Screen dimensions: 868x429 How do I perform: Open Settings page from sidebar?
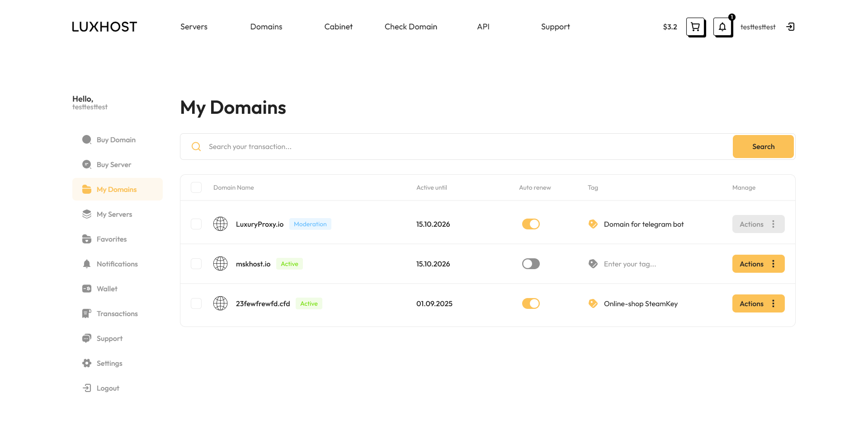pos(118,364)
